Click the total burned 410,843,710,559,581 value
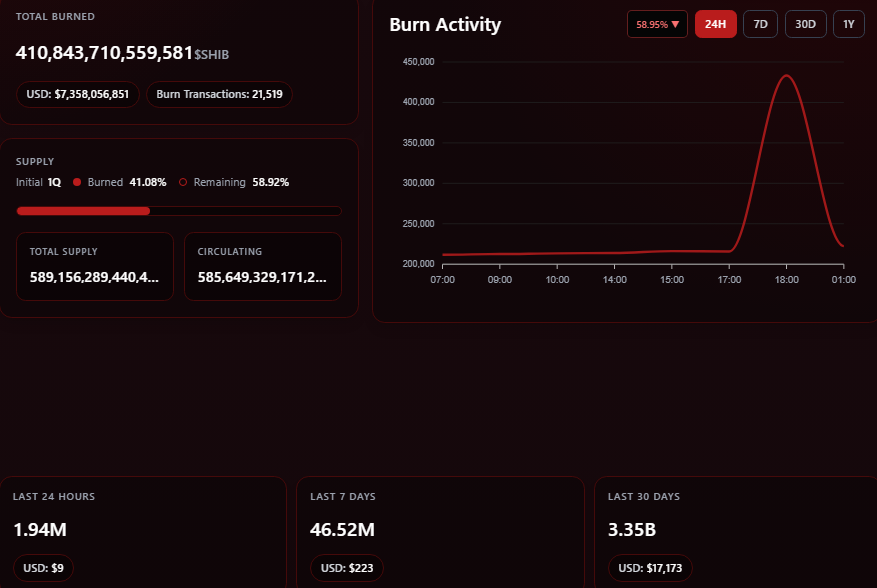Viewport: 877px width, 588px height. tap(104, 53)
